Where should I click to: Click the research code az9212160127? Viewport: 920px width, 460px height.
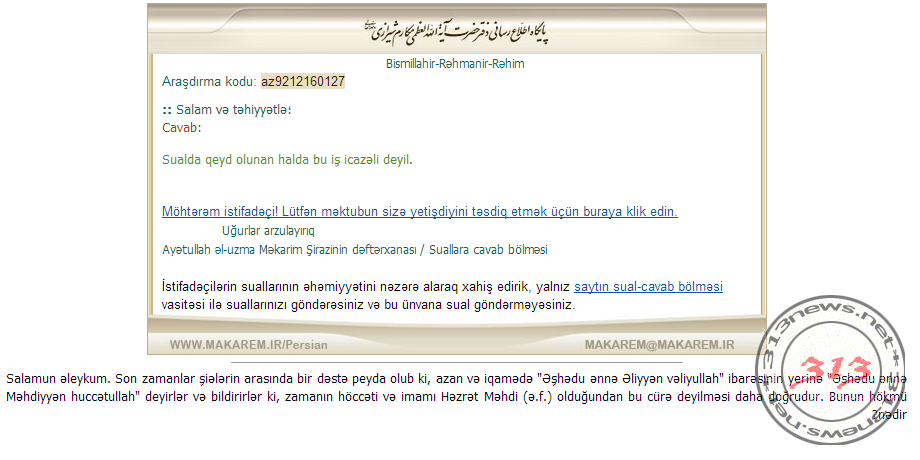point(303,82)
